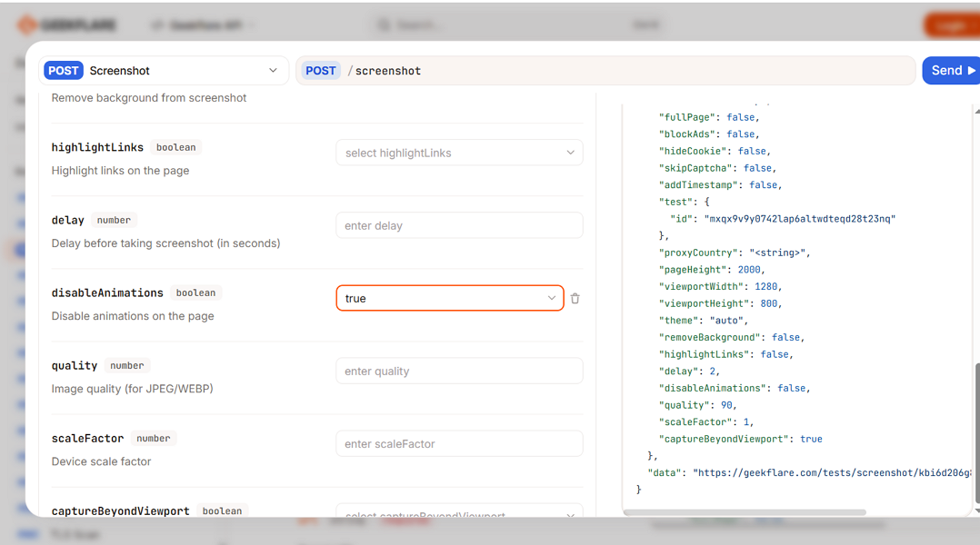Screen dimensions: 980x545
Task: Open the GeekFlare API project switcher
Action: click(202, 25)
